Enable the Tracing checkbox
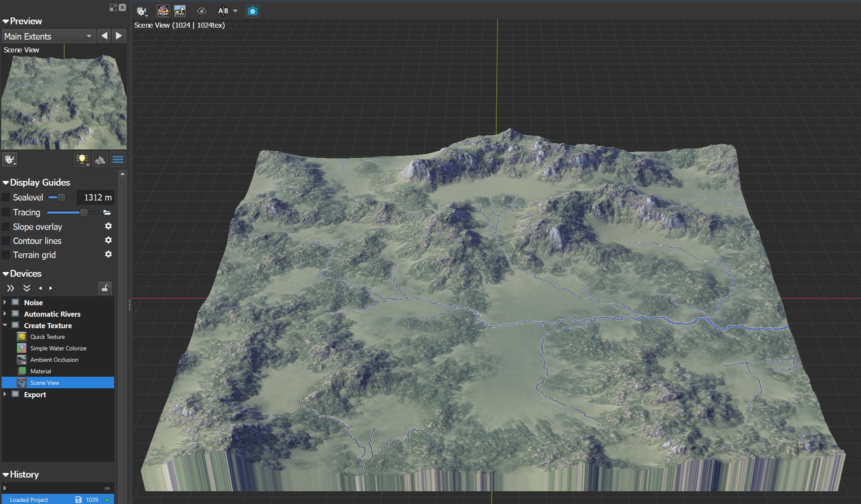Screen dimensions: 861x504 6,212
